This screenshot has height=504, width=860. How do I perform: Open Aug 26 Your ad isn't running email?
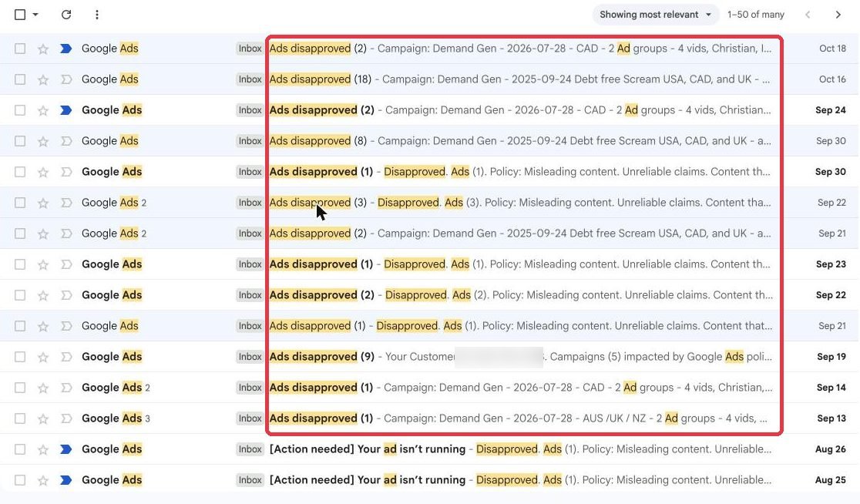[x=520, y=449]
